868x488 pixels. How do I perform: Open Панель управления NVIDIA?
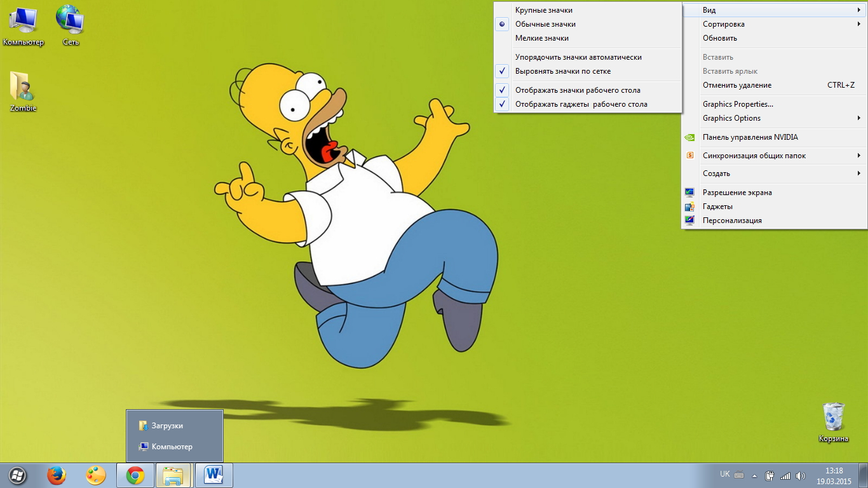pyautogui.click(x=774, y=137)
